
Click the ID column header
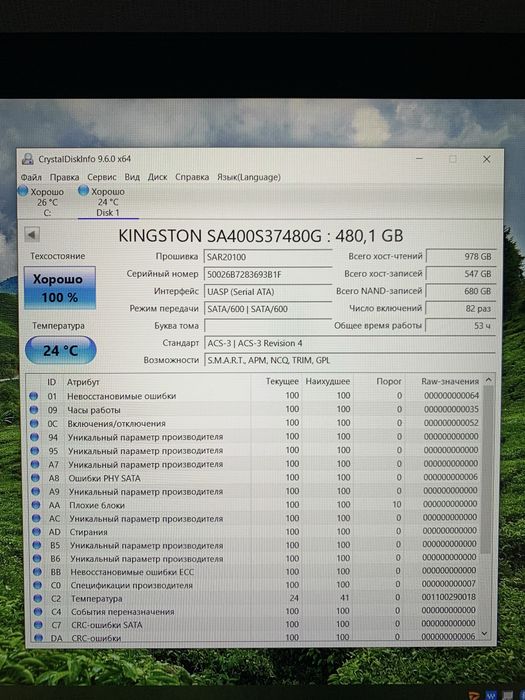(x=52, y=382)
